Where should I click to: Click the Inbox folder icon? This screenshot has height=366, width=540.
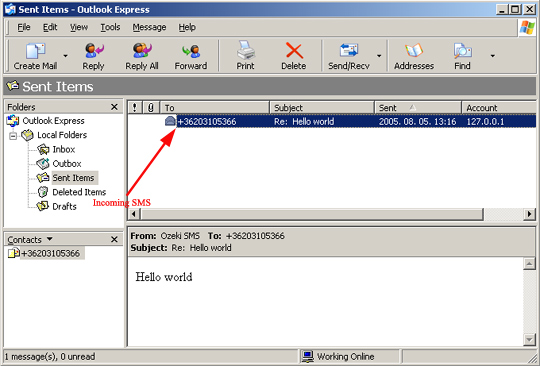[x=43, y=149]
